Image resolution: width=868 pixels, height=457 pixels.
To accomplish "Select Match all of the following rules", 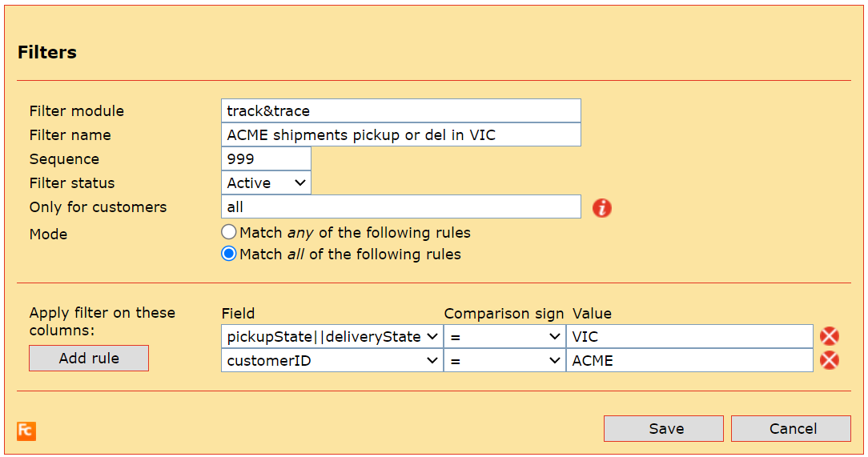I will click(229, 255).
